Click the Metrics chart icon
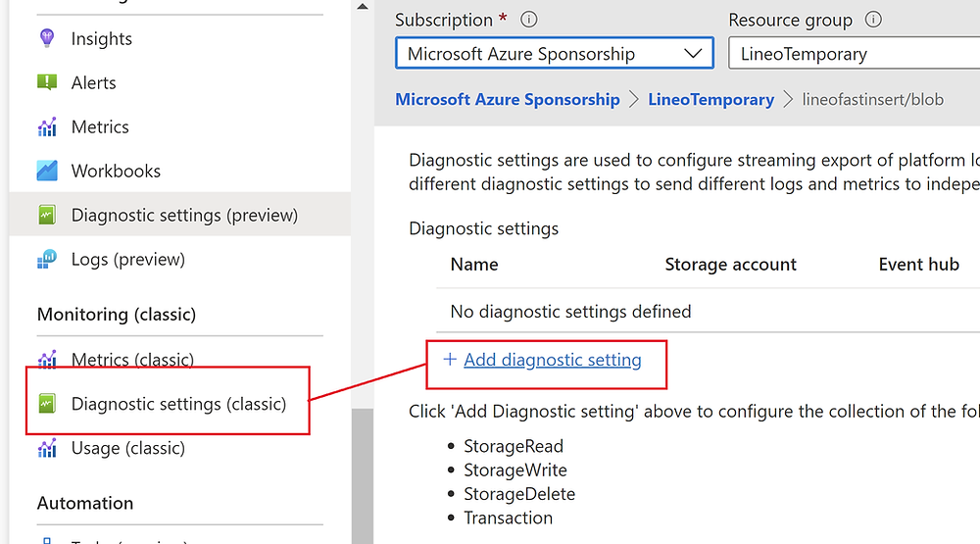 (x=47, y=126)
